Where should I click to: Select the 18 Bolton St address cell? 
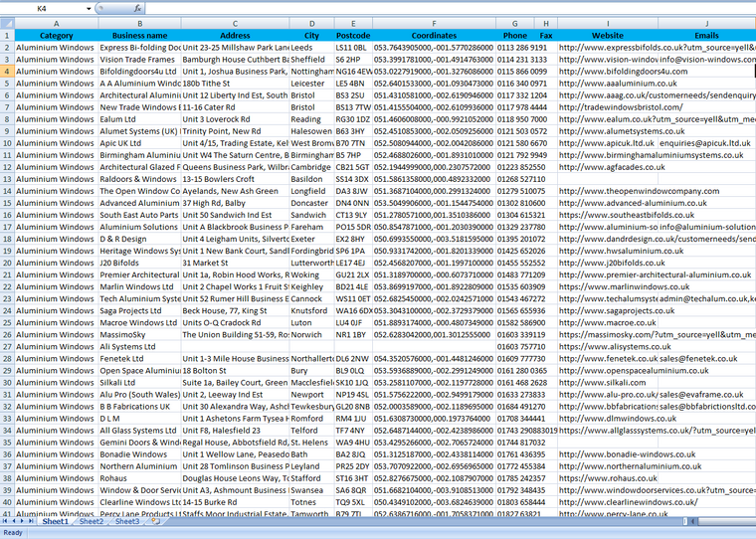click(236, 371)
